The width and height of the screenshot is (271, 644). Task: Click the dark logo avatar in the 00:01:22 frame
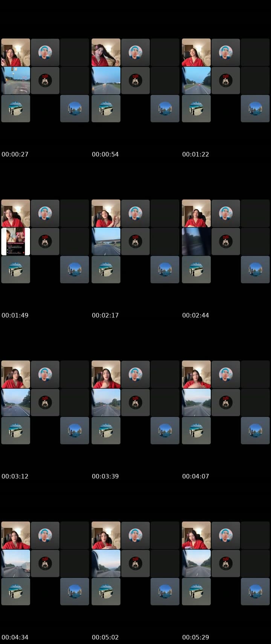[226, 80]
